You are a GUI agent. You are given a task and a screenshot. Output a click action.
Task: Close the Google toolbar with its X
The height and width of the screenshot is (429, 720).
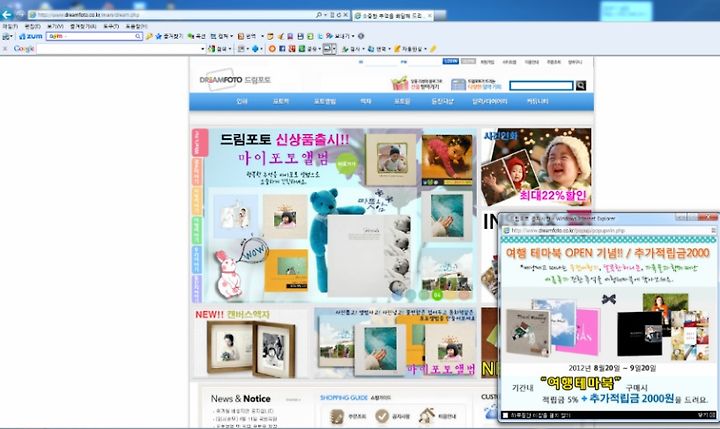[5, 49]
